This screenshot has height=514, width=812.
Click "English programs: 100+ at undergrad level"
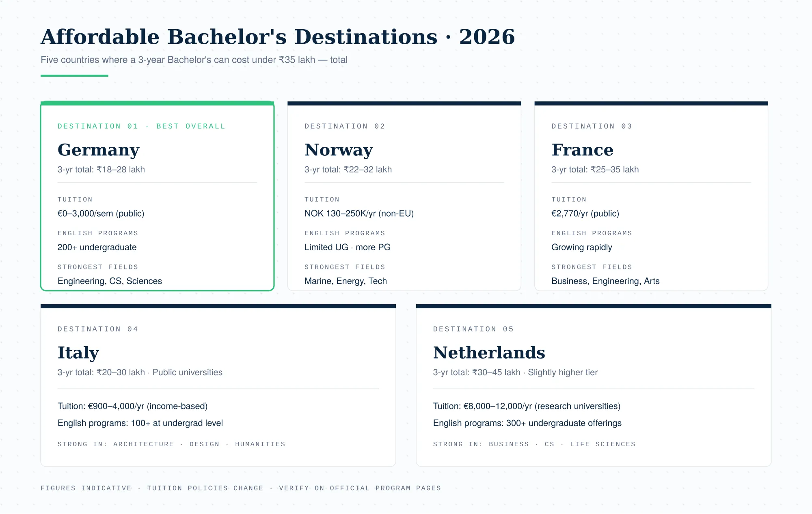[x=140, y=423]
